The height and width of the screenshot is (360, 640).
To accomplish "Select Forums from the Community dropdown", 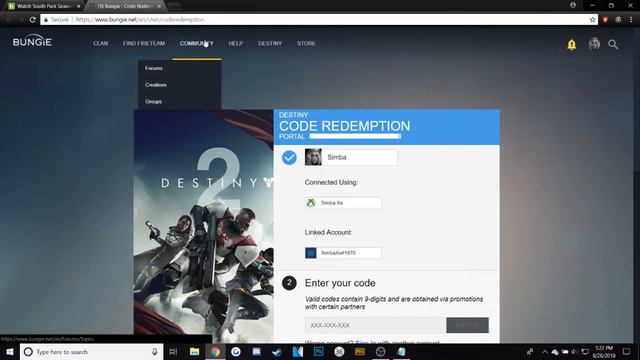I will point(153,68).
